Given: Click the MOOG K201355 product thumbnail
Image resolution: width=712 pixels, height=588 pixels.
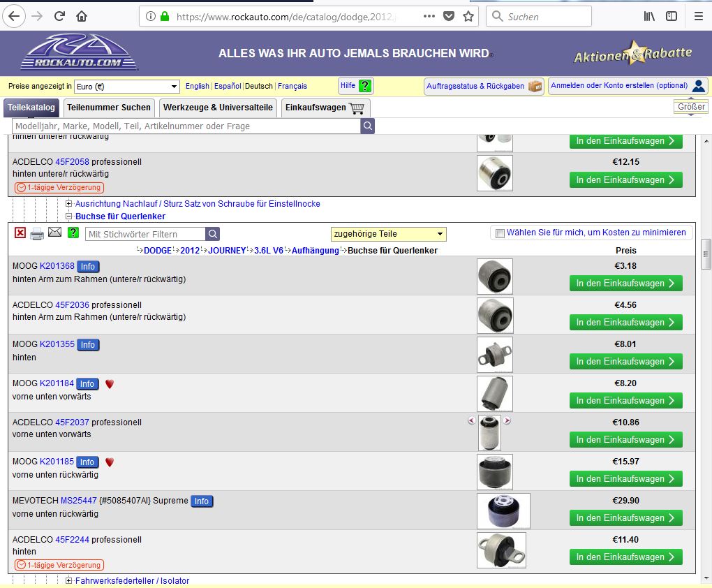Looking at the screenshot, I should [x=495, y=355].
